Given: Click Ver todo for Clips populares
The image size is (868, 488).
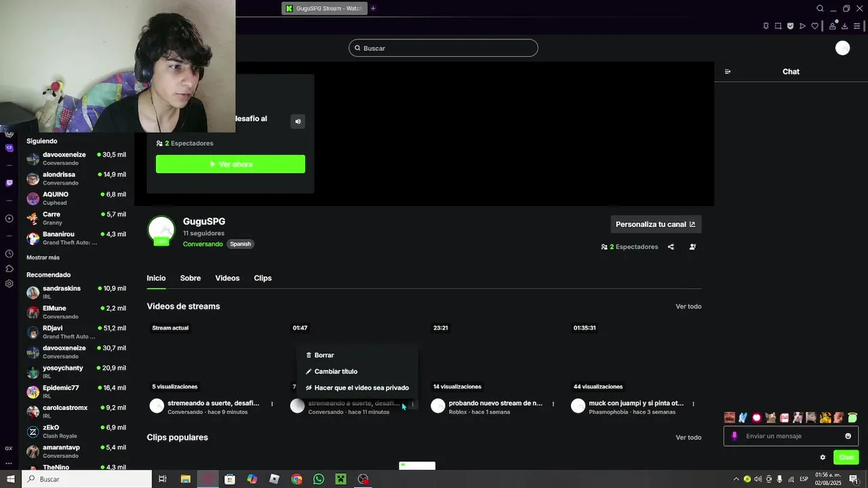Looking at the screenshot, I should click(x=688, y=437).
